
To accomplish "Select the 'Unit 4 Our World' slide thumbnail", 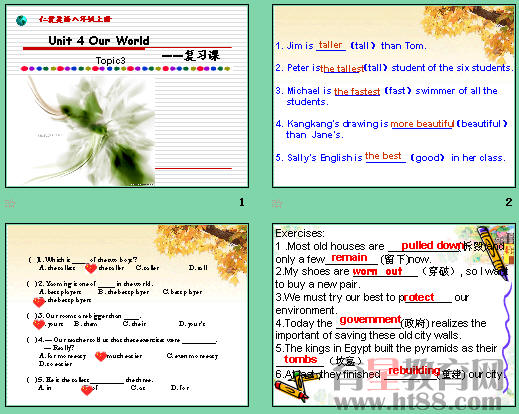I will pos(127,96).
